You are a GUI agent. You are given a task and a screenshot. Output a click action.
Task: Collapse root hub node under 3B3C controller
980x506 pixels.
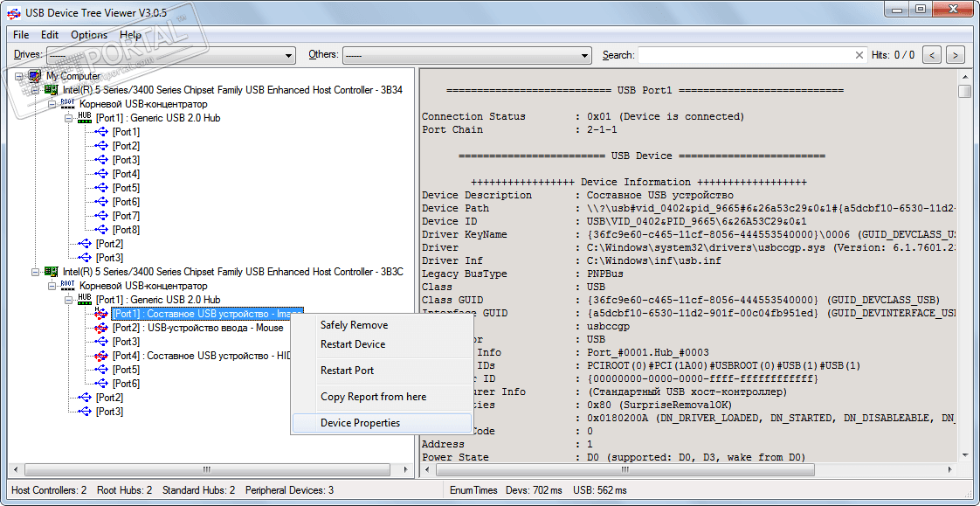coord(52,286)
